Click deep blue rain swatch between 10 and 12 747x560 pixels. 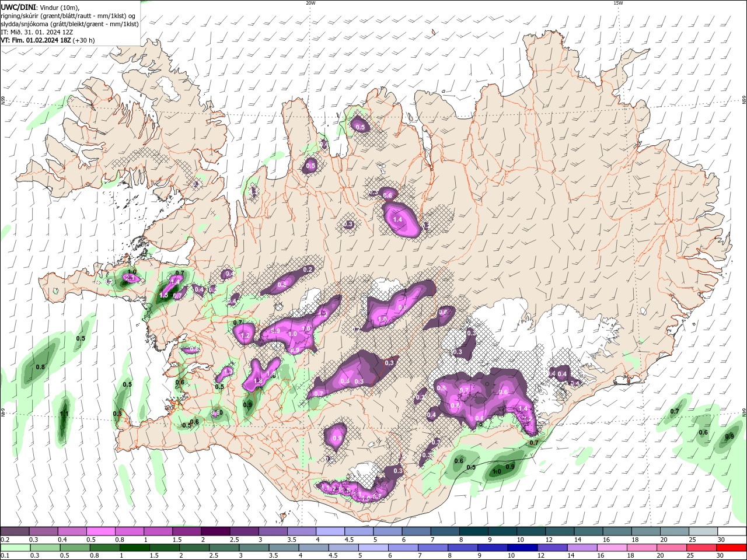pyautogui.click(x=523, y=547)
